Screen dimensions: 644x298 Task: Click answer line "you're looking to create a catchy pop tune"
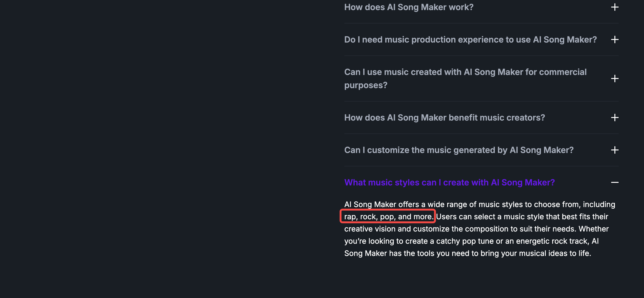pos(471,241)
